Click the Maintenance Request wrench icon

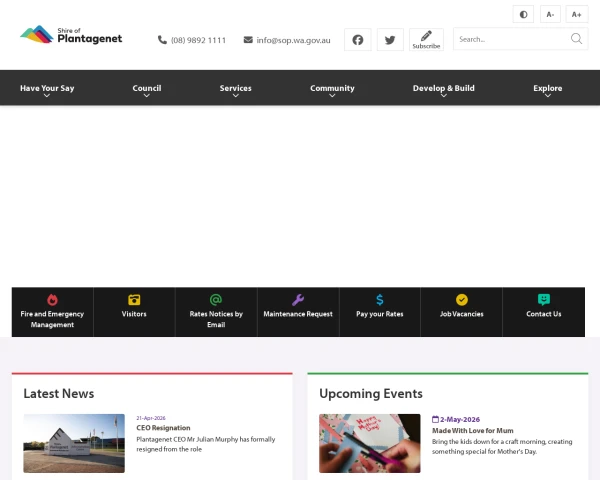(x=298, y=300)
